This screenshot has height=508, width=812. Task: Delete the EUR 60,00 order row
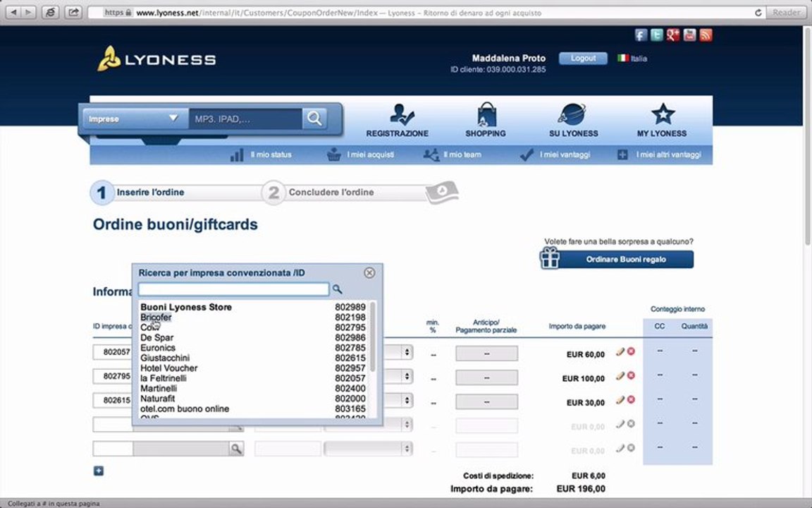tap(631, 351)
